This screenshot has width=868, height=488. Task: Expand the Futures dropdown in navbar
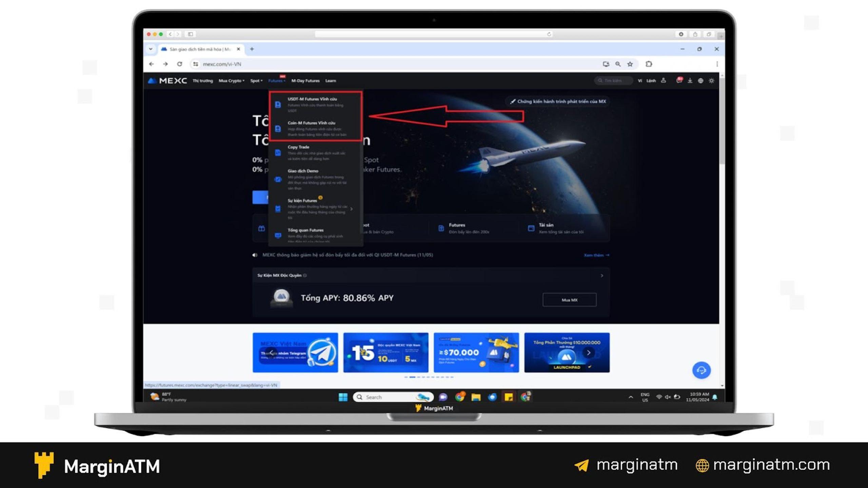[x=276, y=81]
